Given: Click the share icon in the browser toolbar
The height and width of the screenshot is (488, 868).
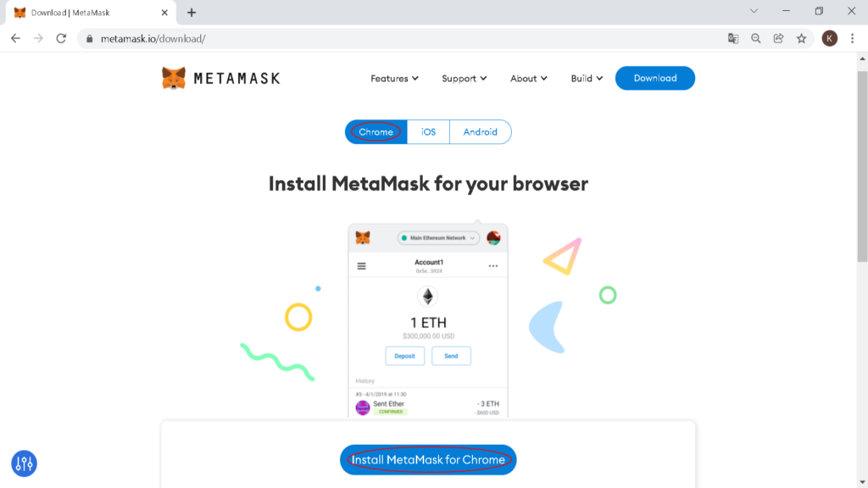Looking at the screenshot, I should tap(779, 37).
